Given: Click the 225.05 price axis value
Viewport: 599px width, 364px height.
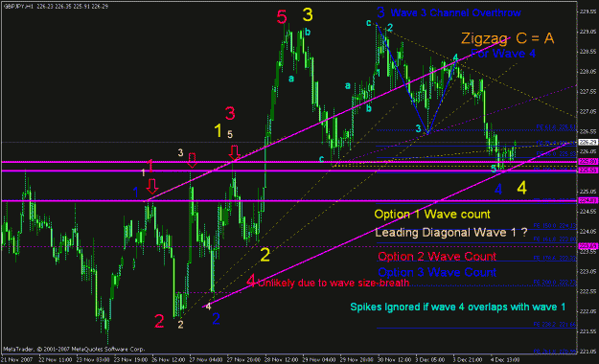Looking at the screenshot, I should point(587,192).
